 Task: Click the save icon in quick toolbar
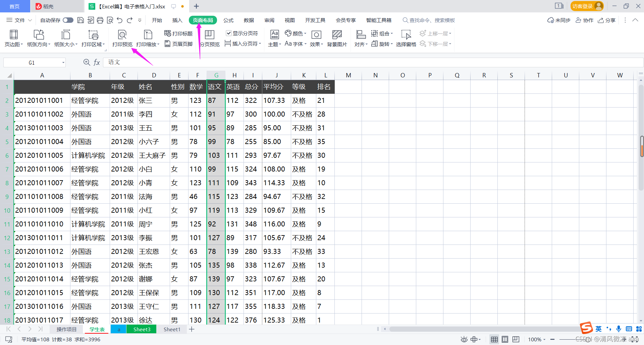pos(80,20)
